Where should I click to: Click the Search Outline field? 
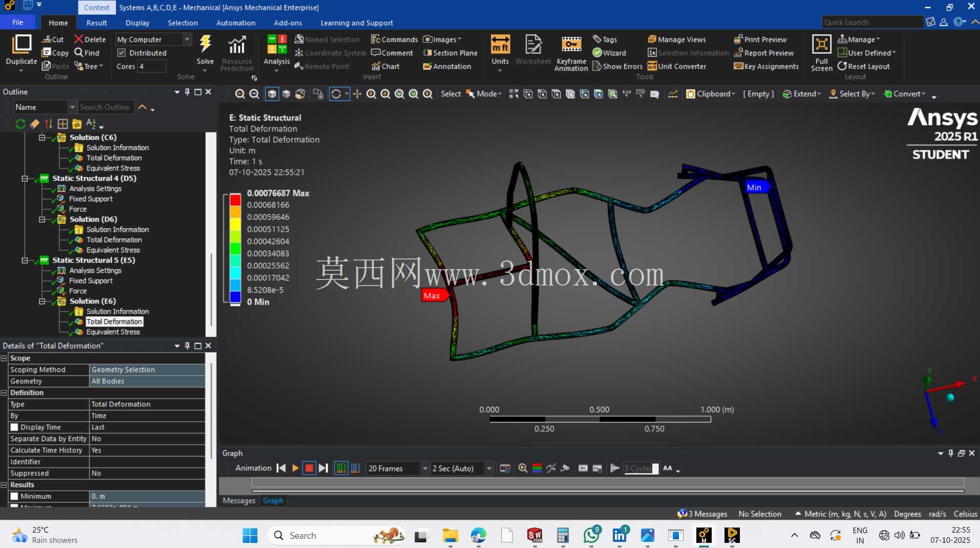tap(106, 107)
